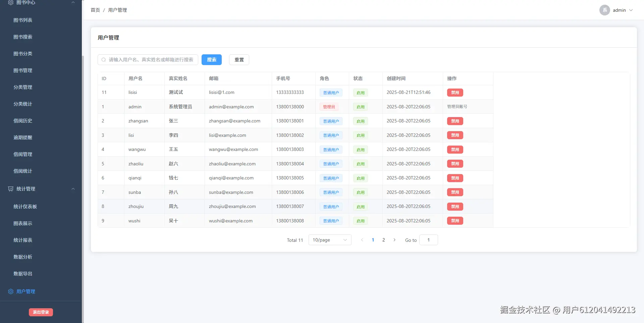Image resolution: width=644 pixels, height=323 pixels.
Task: Expand the admin account dropdown arrow
Action: pyautogui.click(x=631, y=10)
